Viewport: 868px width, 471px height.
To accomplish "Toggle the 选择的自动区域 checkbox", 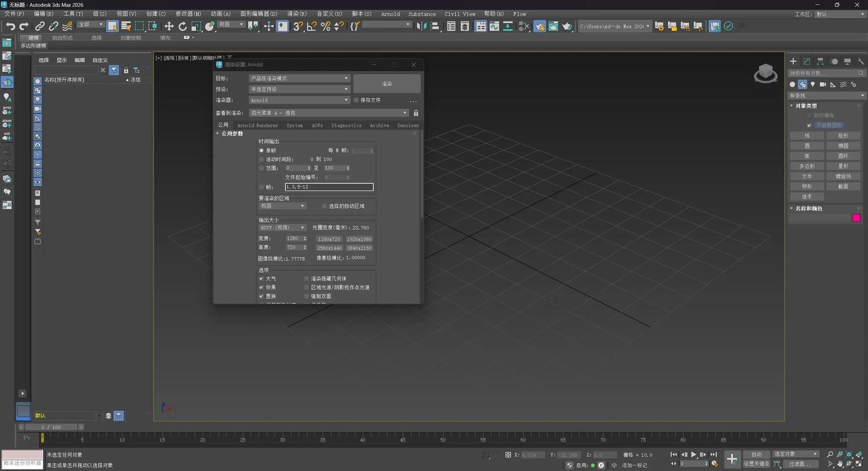I will (324, 206).
